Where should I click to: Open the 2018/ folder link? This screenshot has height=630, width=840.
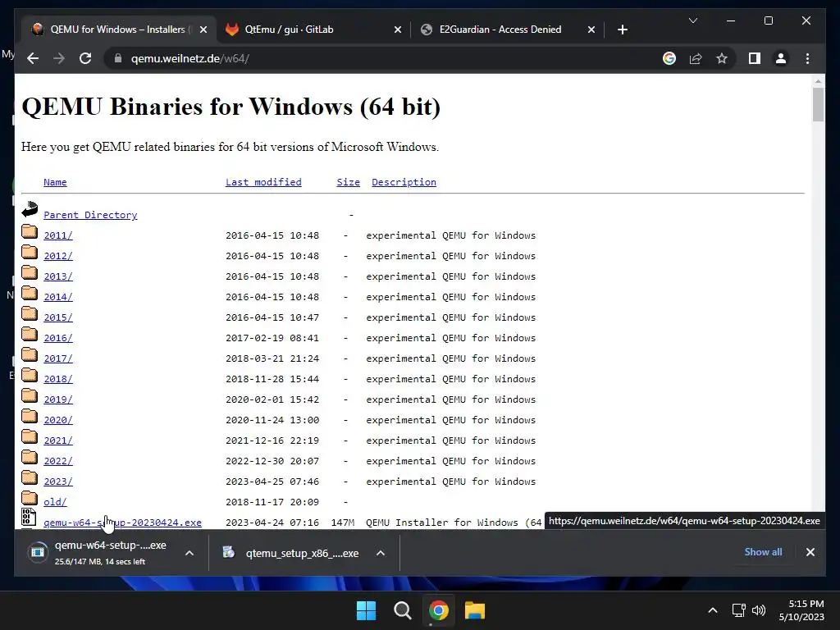[58, 379]
